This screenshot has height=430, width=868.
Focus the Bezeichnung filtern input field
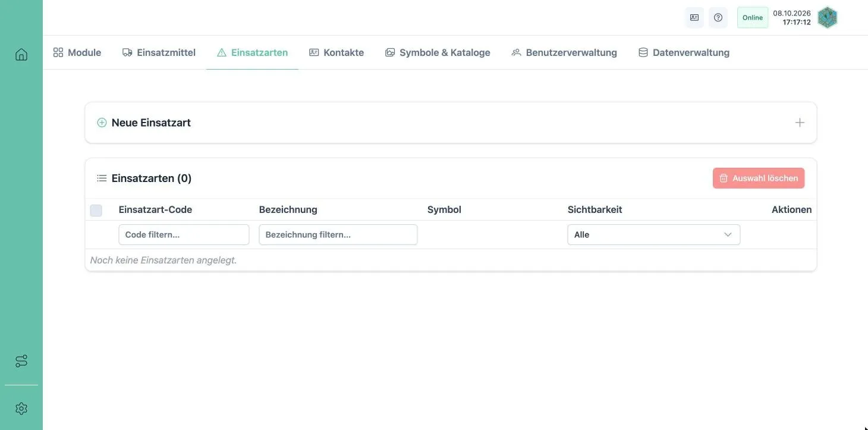[338, 235]
